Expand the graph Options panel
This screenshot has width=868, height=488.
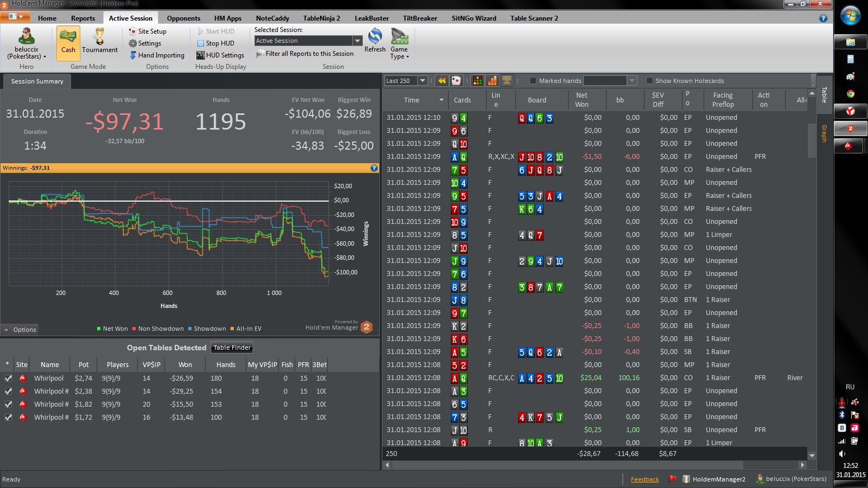point(21,330)
